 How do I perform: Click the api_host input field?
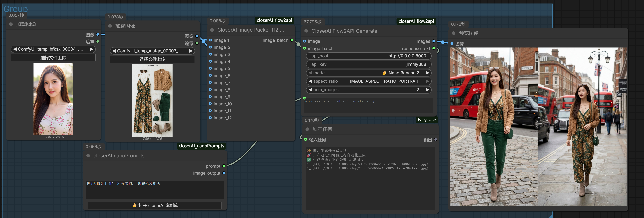(x=368, y=56)
